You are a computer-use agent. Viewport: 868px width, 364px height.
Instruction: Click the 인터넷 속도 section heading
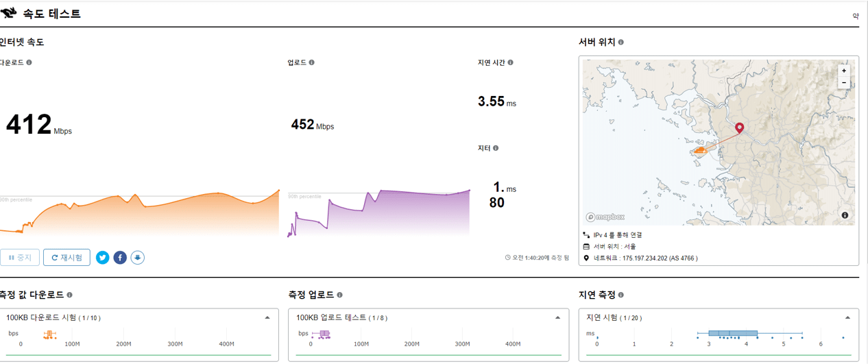[22, 42]
